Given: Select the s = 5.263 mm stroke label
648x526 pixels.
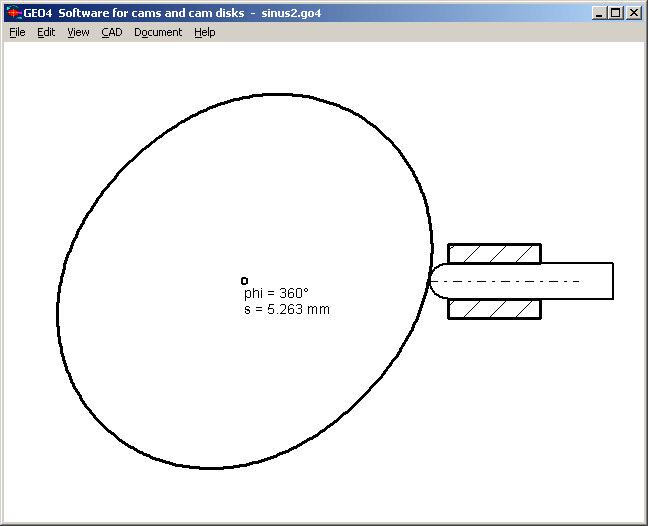Looking at the screenshot, I should pyautogui.click(x=286, y=310).
